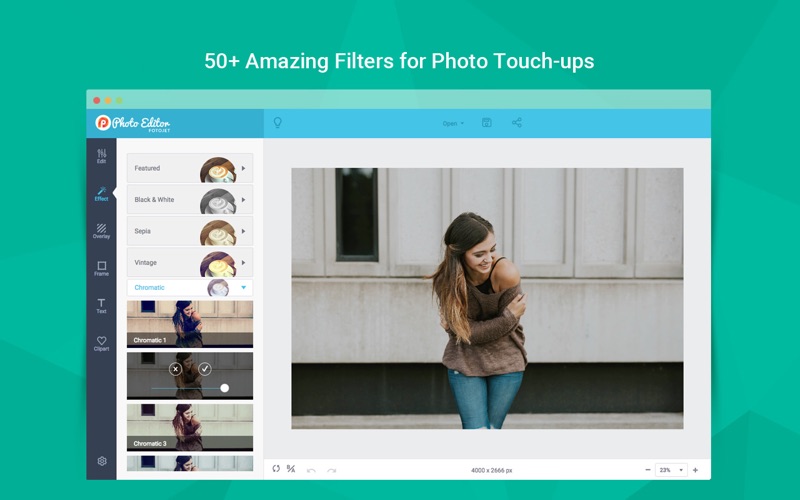Click the redo arrow
The width and height of the screenshot is (800, 500).
[332, 470]
